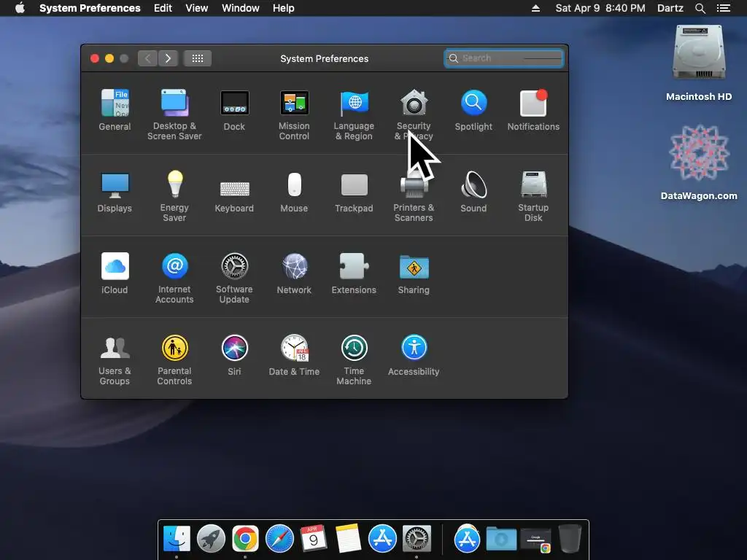The width and height of the screenshot is (747, 560).
Task: Open Trackpad preferences
Action: coord(354,192)
